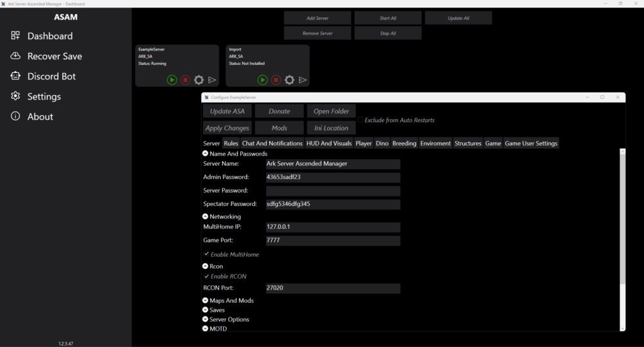Click scrollbar up arrow in Configure window
Image resolution: width=644 pixels, height=347 pixels.
[x=623, y=152]
